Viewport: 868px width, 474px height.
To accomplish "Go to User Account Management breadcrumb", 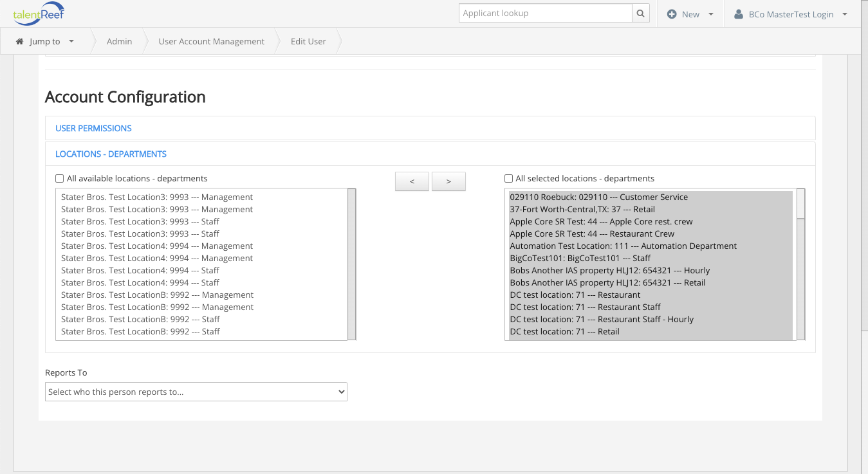I will point(211,41).
